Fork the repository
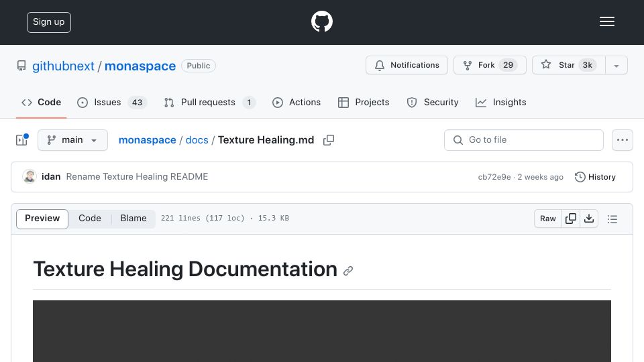The width and height of the screenshot is (644, 362). click(x=490, y=65)
